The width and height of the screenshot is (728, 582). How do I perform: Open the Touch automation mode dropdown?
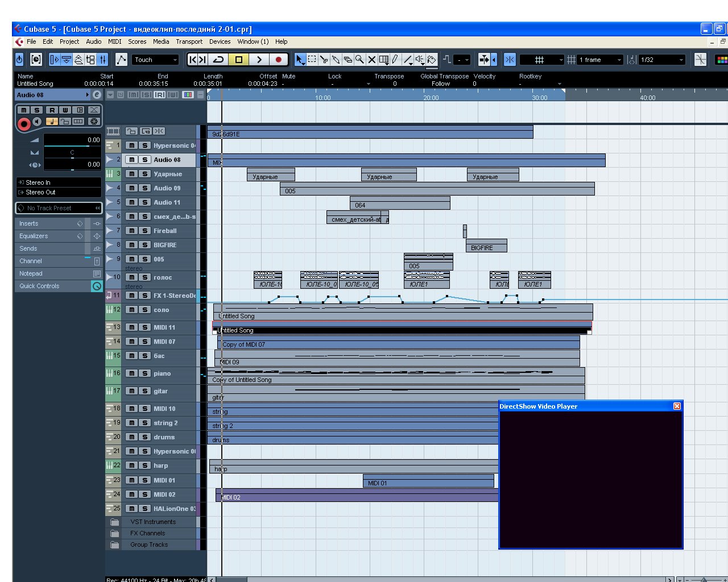pyautogui.click(x=155, y=60)
